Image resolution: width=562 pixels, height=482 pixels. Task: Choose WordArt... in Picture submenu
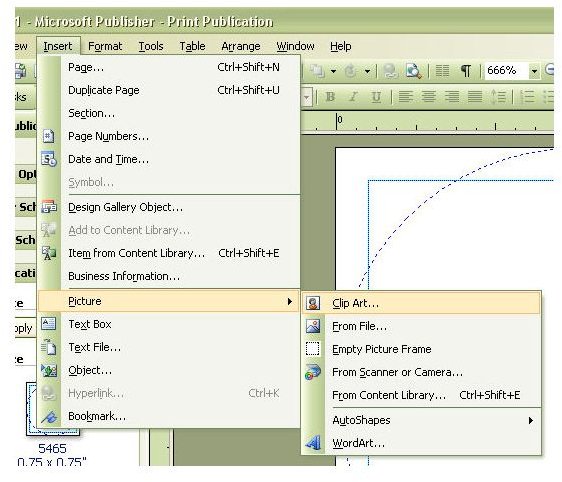[422, 443]
